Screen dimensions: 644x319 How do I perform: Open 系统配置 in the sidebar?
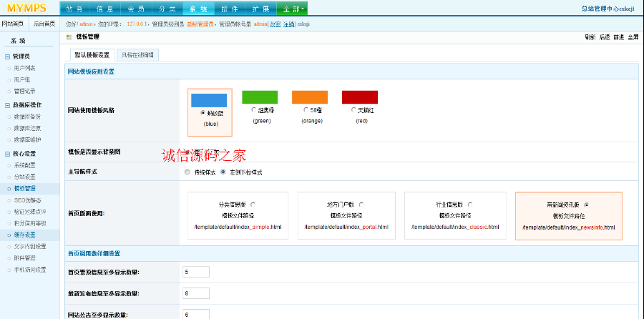pos(24,165)
